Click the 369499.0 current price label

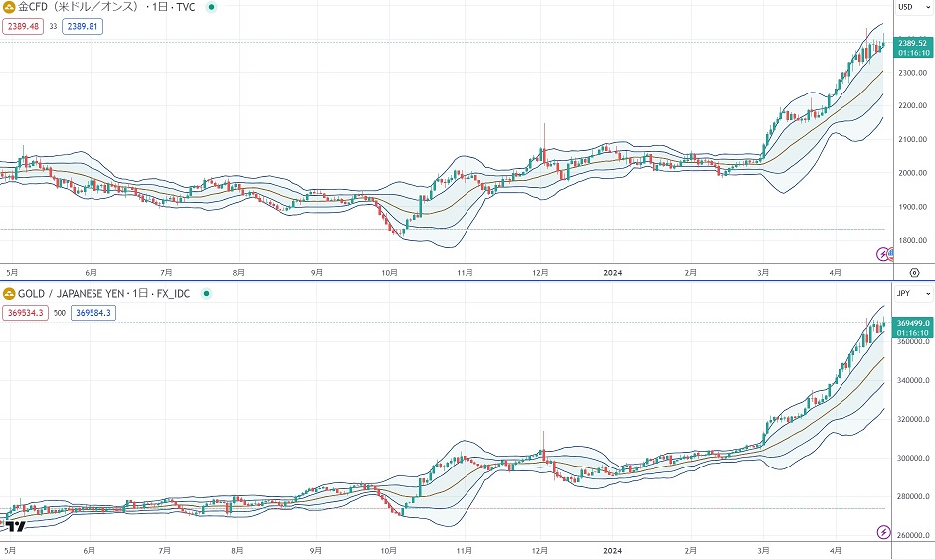pos(912,323)
